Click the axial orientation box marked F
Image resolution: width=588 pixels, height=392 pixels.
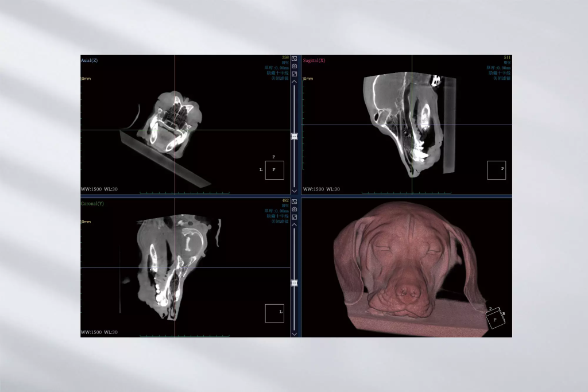click(x=274, y=170)
